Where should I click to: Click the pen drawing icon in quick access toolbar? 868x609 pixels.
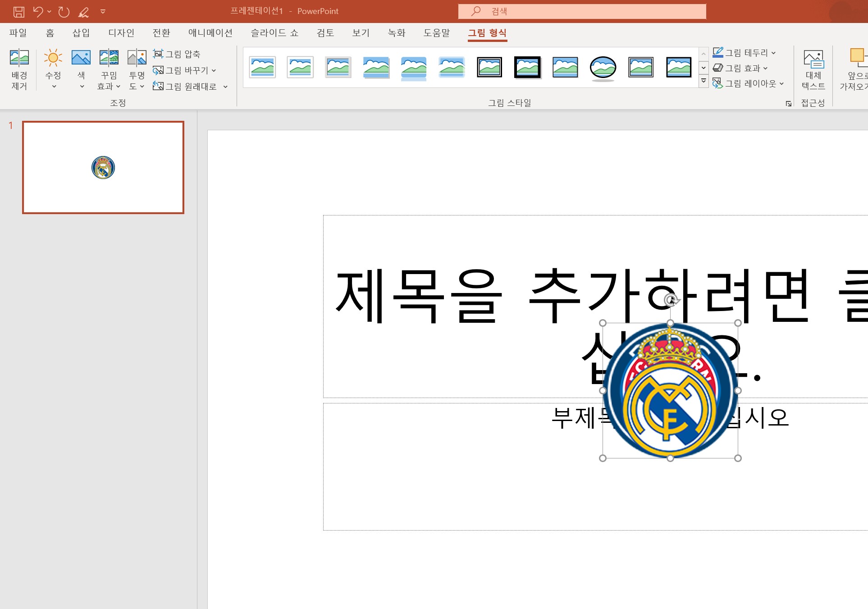pyautogui.click(x=83, y=12)
